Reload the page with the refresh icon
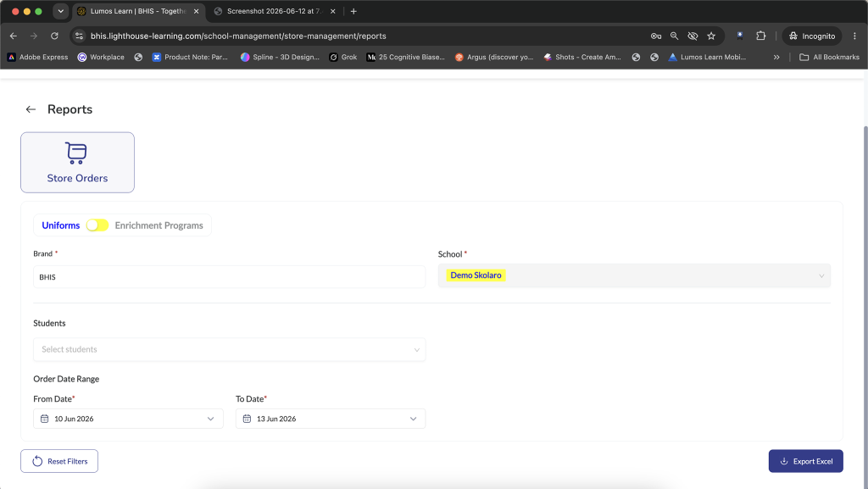 (x=54, y=36)
